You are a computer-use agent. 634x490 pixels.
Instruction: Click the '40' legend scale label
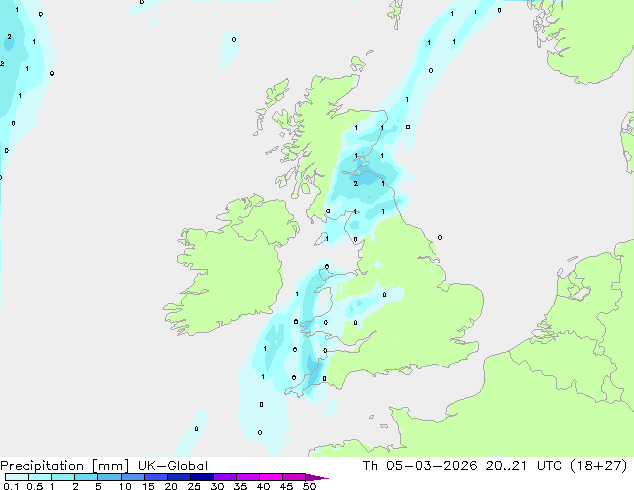click(x=263, y=486)
